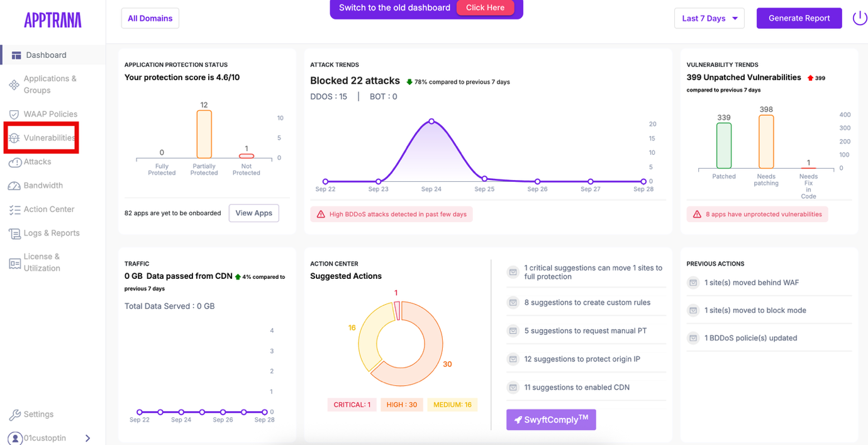Open the Action Center checklist icon
The image size is (868, 445).
coord(14,210)
